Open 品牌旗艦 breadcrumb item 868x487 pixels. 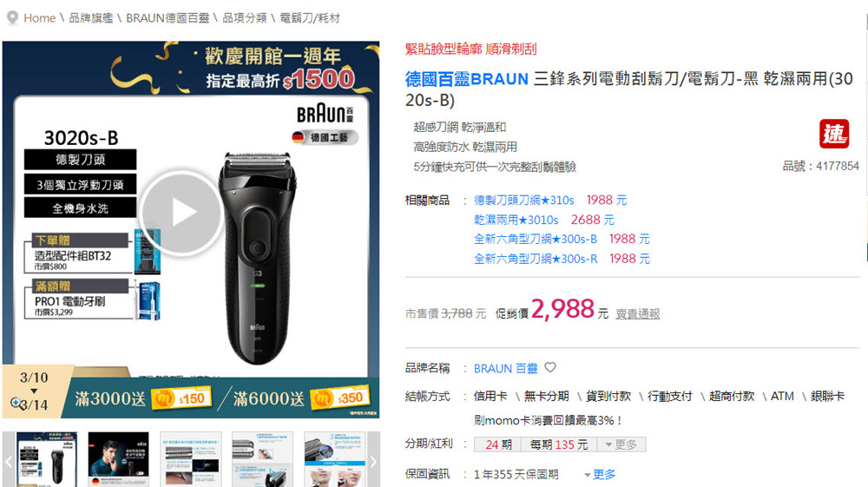coord(91,18)
